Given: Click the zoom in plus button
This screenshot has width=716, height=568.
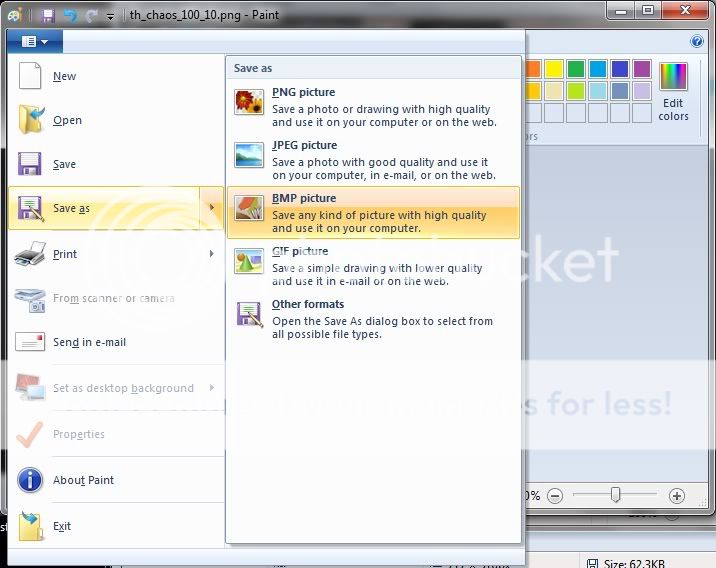Looking at the screenshot, I should pos(677,495).
